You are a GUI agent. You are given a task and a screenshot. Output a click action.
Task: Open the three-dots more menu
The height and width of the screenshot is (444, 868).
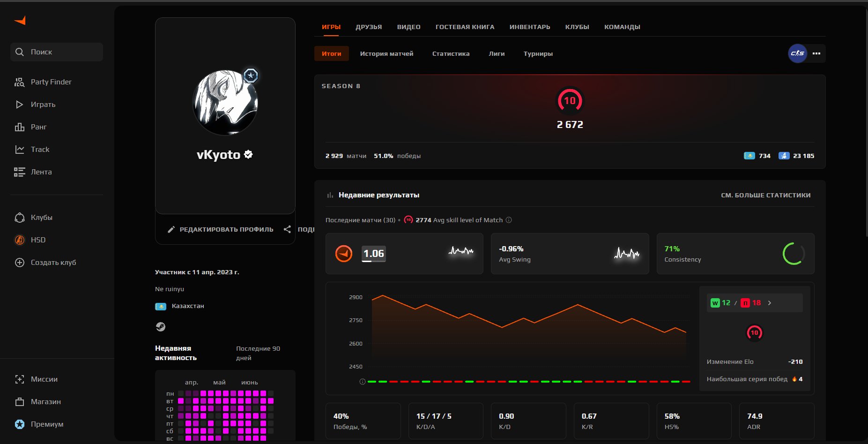tap(816, 53)
